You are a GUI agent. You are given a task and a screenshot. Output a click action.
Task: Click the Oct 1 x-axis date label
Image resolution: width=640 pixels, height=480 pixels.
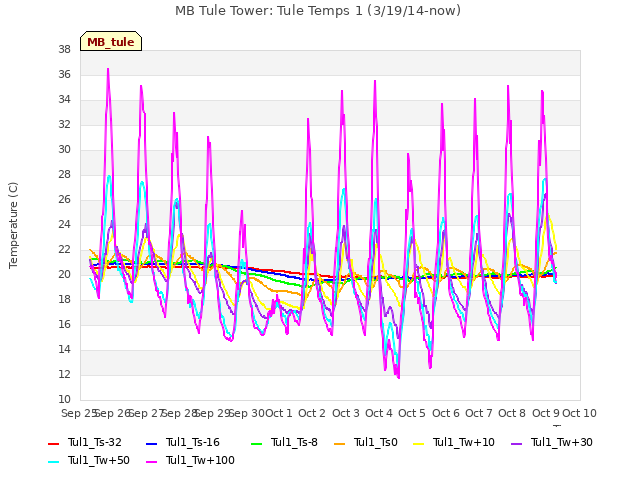[x=279, y=413]
